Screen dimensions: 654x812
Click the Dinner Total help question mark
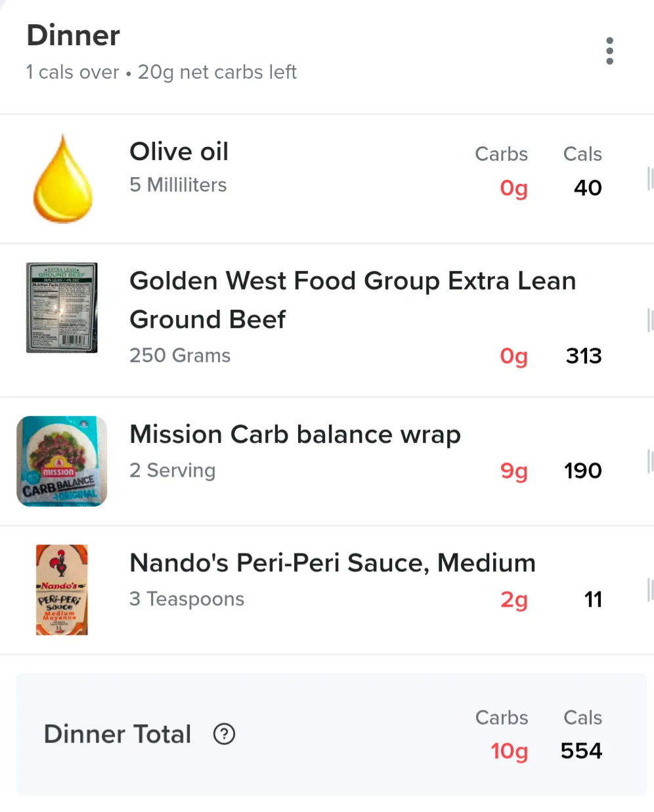[x=224, y=734]
